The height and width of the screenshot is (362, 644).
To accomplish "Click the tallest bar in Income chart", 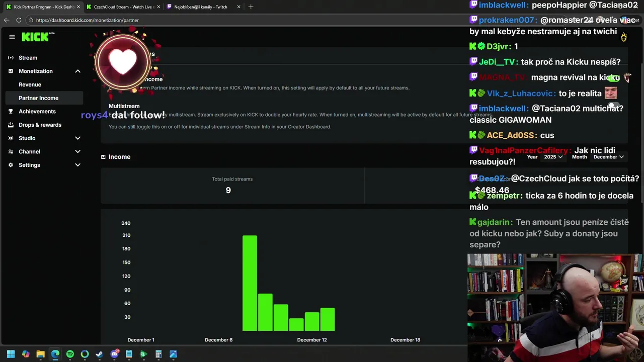I will (x=250, y=283).
